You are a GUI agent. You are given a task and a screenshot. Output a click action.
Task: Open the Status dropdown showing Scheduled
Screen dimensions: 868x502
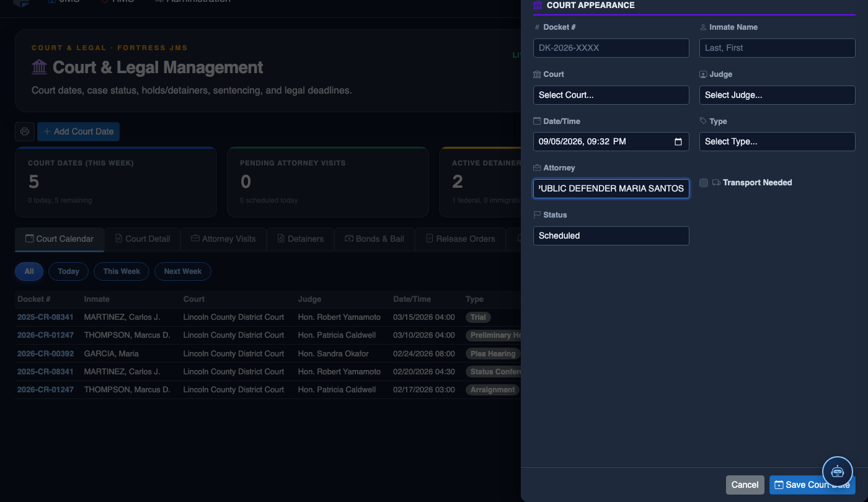pyautogui.click(x=611, y=236)
